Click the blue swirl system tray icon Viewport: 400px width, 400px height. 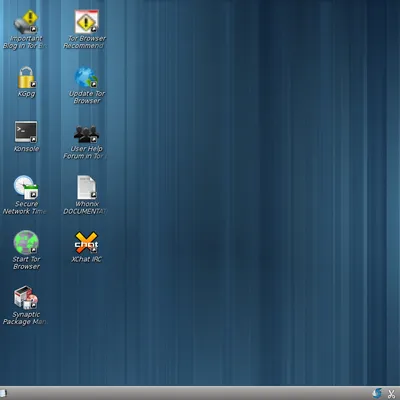(x=377, y=393)
